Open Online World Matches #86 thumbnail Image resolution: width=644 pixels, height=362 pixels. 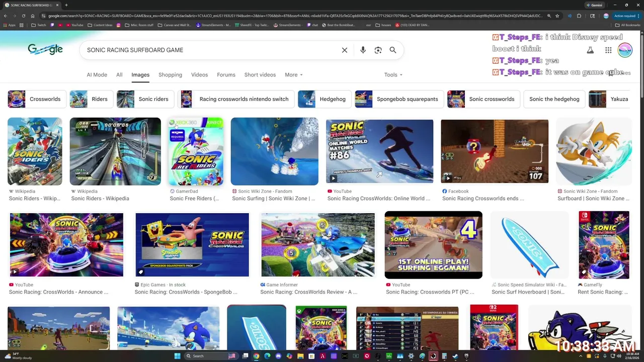click(379, 151)
